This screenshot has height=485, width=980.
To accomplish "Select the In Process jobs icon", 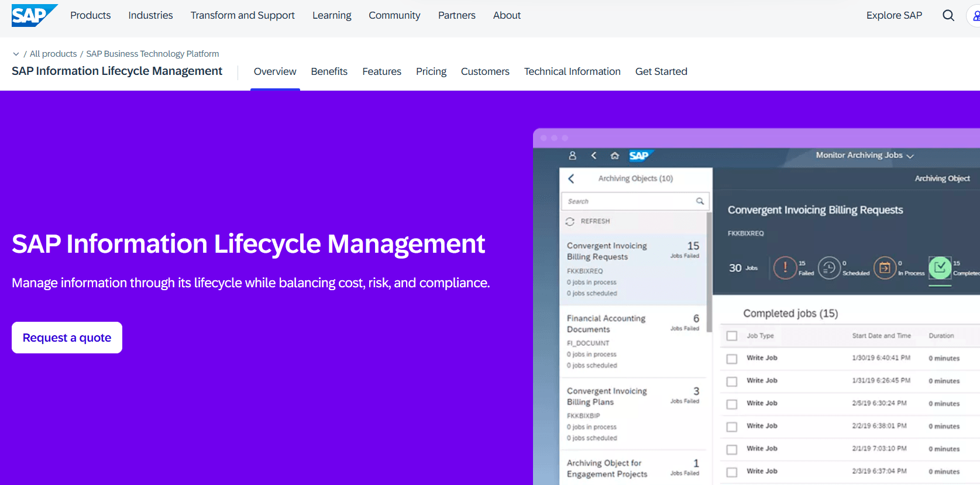I will pyautogui.click(x=885, y=268).
